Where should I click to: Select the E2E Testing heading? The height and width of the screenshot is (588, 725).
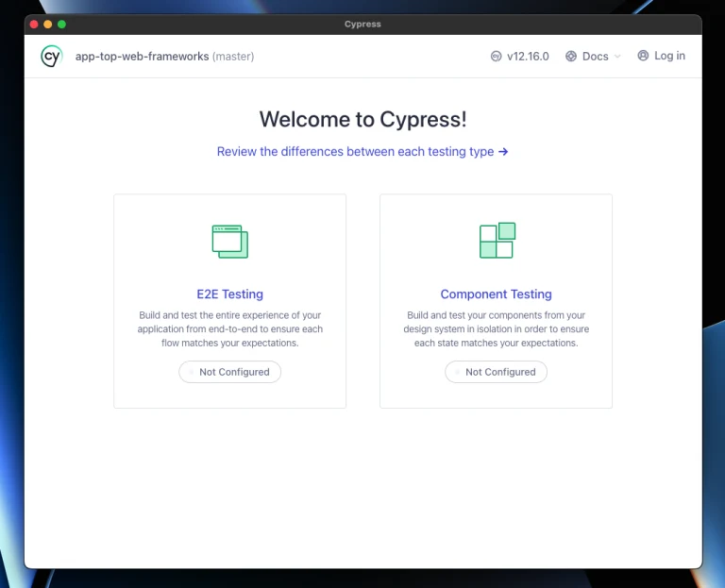[x=229, y=294]
